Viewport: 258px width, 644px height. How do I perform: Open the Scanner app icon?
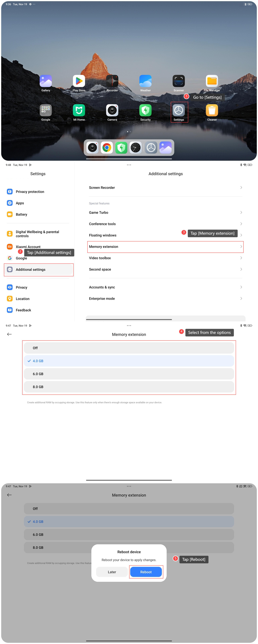pyautogui.click(x=179, y=81)
